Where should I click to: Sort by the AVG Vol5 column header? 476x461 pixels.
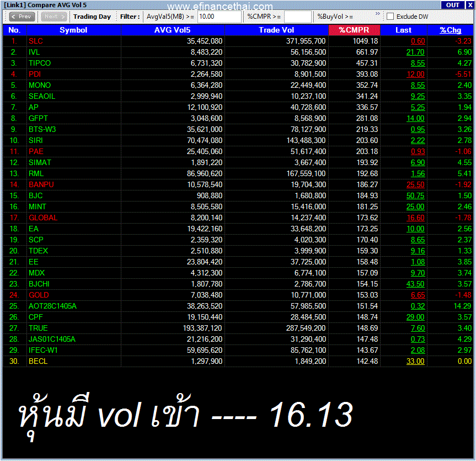pyautogui.click(x=173, y=30)
